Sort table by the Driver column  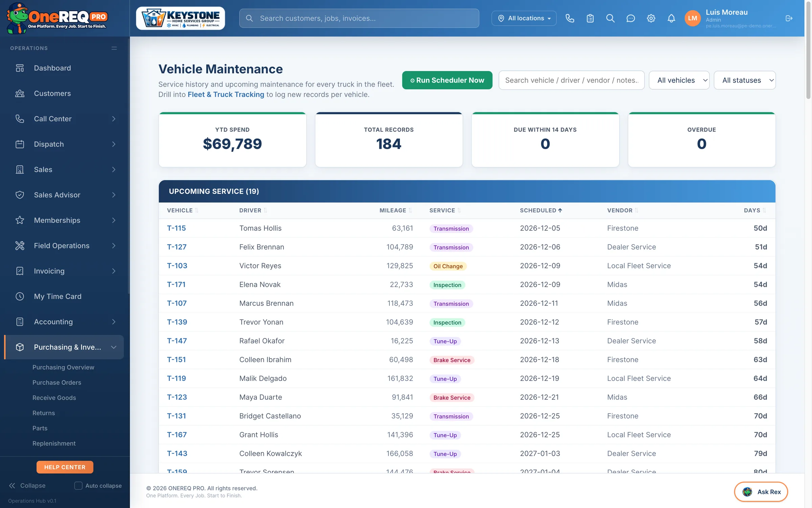pos(253,210)
